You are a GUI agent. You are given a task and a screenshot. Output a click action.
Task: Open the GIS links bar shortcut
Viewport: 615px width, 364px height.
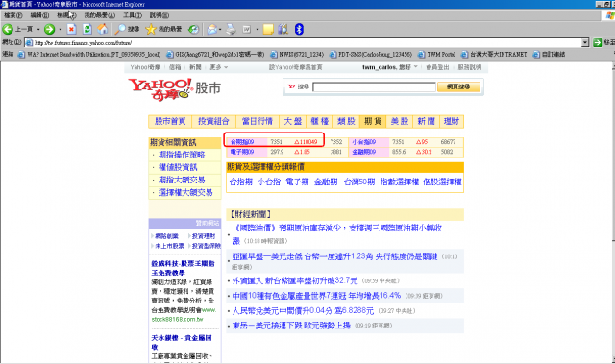pos(215,55)
